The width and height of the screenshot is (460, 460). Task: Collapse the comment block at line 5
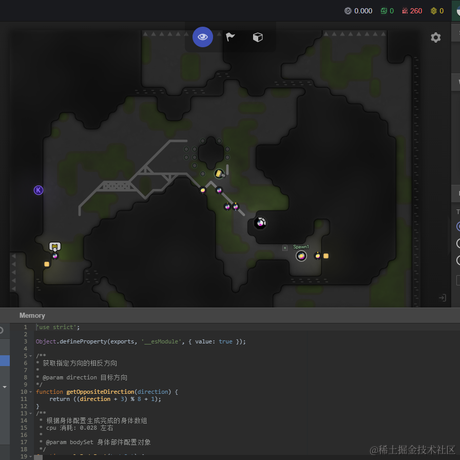pos(30,356)
